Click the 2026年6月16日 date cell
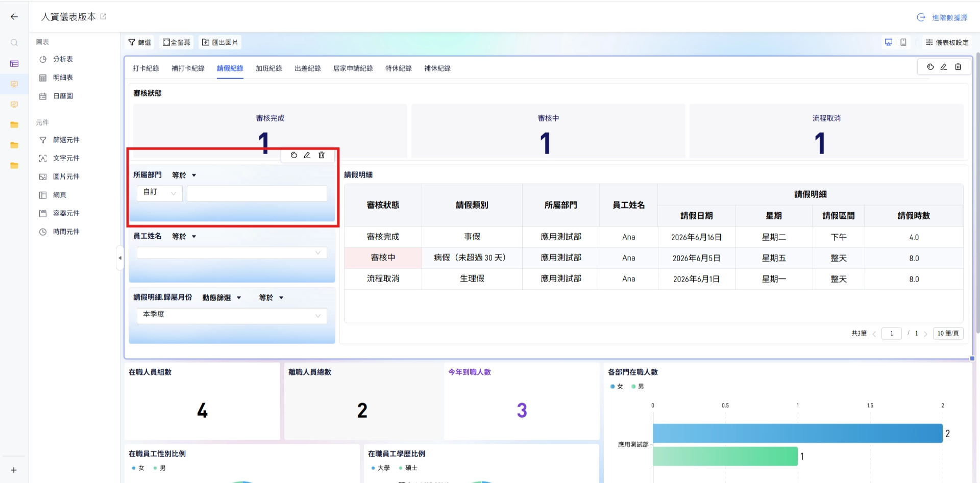980x483 pixels. (696, 237)
